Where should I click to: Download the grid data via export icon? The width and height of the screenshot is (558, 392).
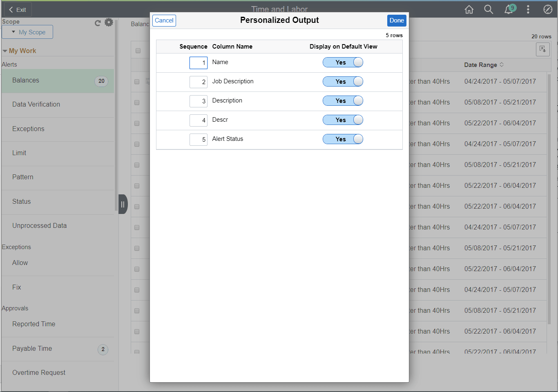(542, 49)
